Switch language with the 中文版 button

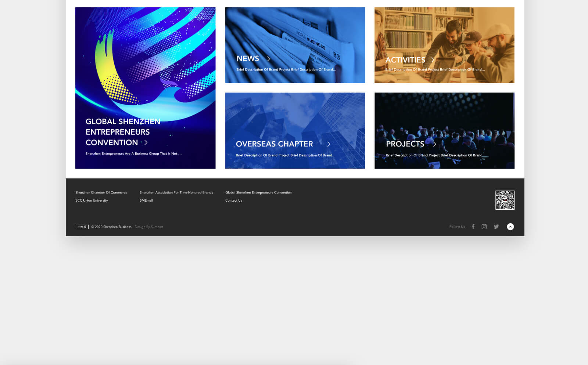coord(82,227)
